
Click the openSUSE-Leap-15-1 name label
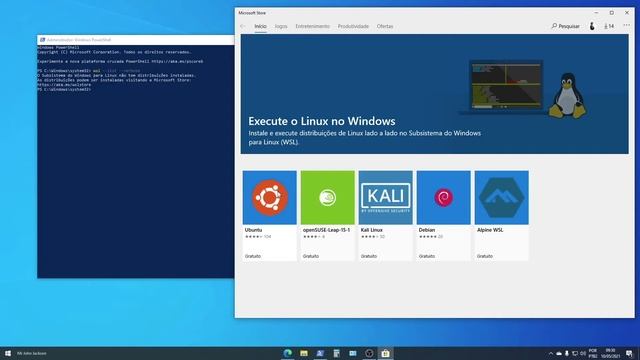coord(326,230)
